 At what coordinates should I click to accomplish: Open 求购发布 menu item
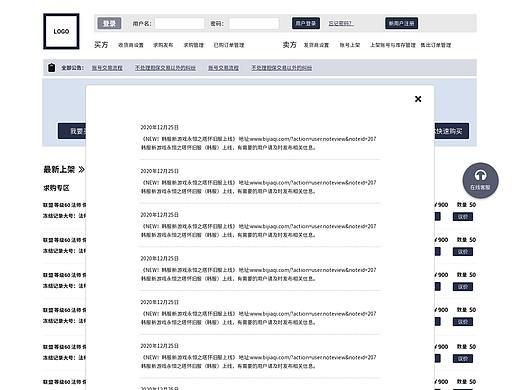(163, 45)
